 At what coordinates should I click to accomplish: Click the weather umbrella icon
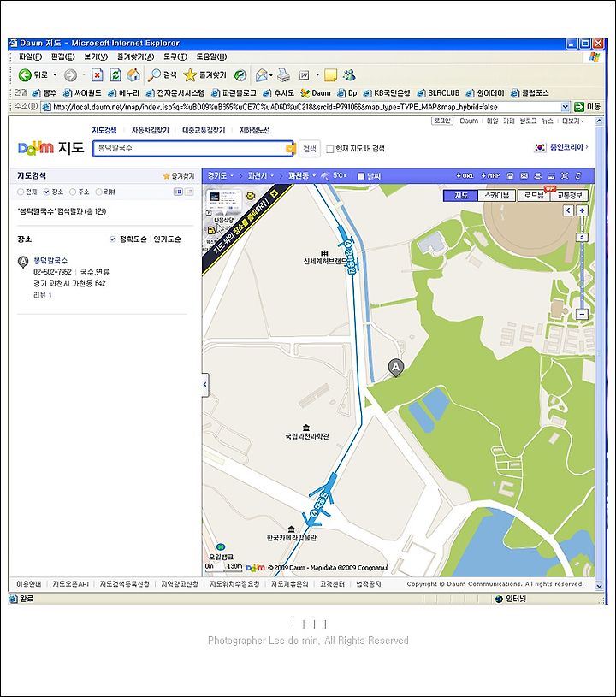tap(324, 176)
